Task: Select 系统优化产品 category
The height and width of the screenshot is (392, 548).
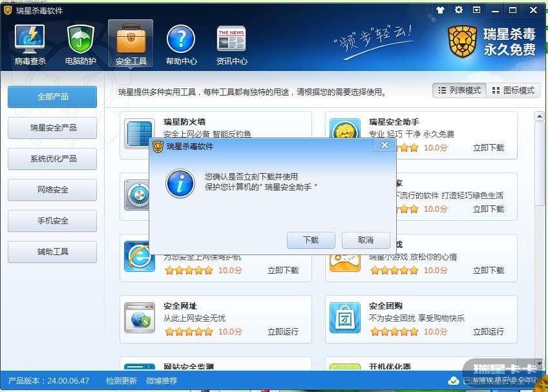Action: 52,159
